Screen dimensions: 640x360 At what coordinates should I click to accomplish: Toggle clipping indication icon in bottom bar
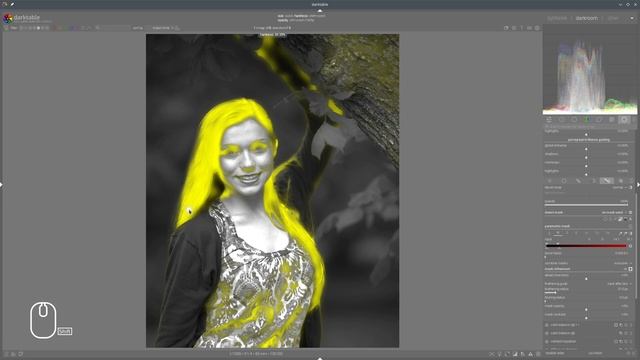[x=515, y=354]
